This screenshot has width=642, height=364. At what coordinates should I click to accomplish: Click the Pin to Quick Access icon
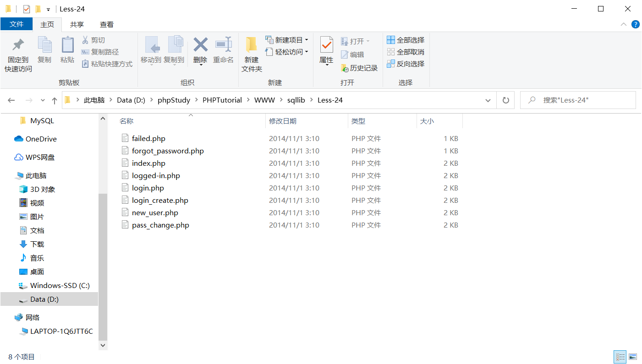(18, 46)
